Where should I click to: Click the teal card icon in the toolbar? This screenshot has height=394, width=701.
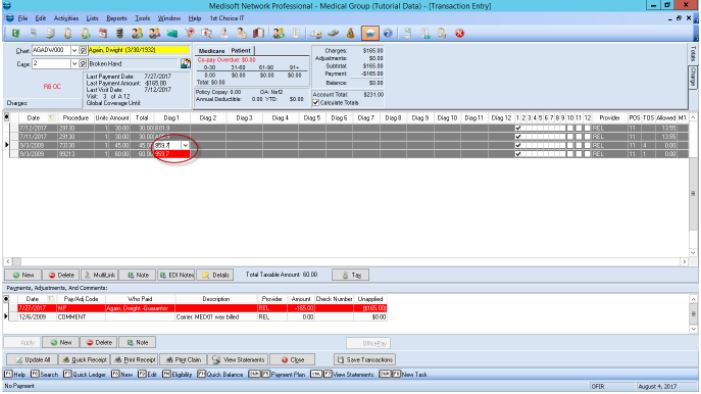pyautogui.click(x=172, y=34)
